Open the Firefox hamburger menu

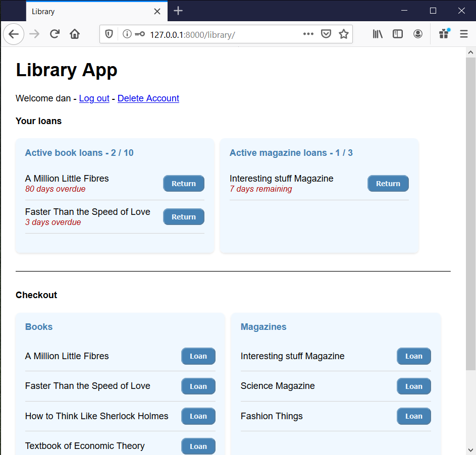(464, 34)
